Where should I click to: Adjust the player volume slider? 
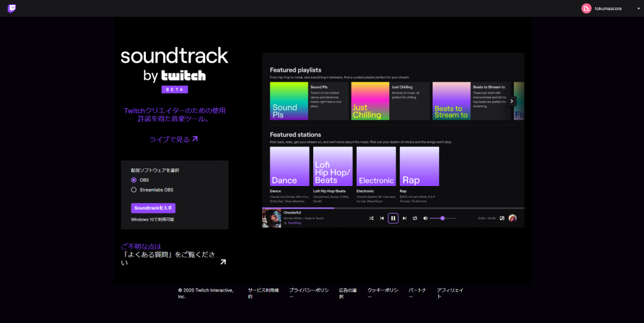[443, 218]
